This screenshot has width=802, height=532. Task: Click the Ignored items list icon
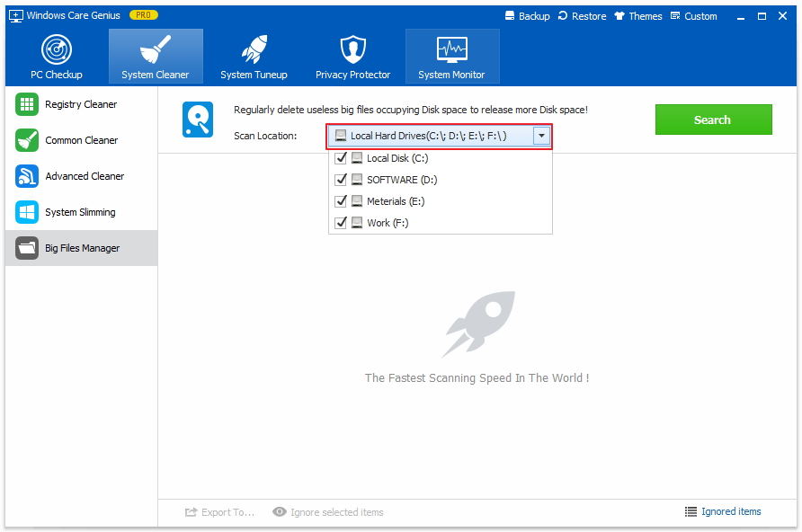tap(691, 511)
